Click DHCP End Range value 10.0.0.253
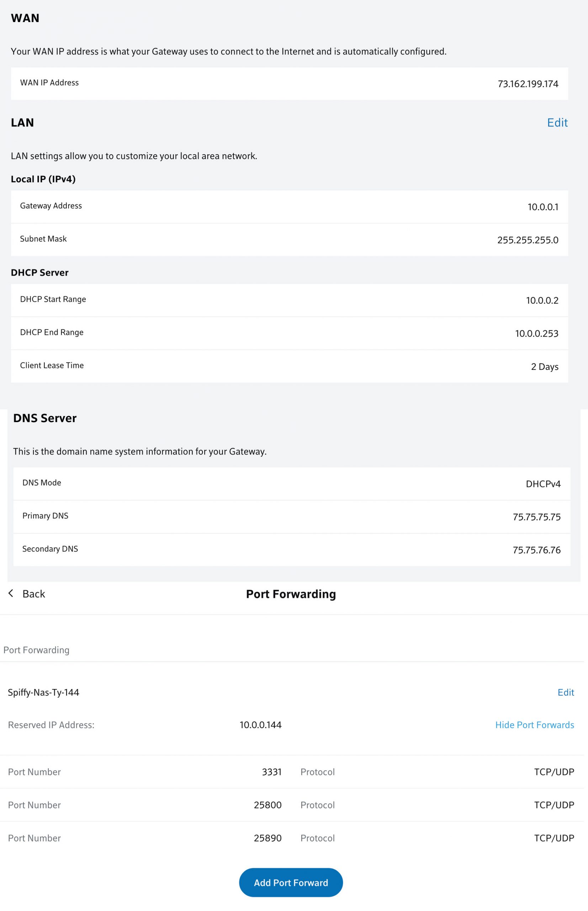The width and height of the screenshot is (588, 911). click(x=536, y=333)
